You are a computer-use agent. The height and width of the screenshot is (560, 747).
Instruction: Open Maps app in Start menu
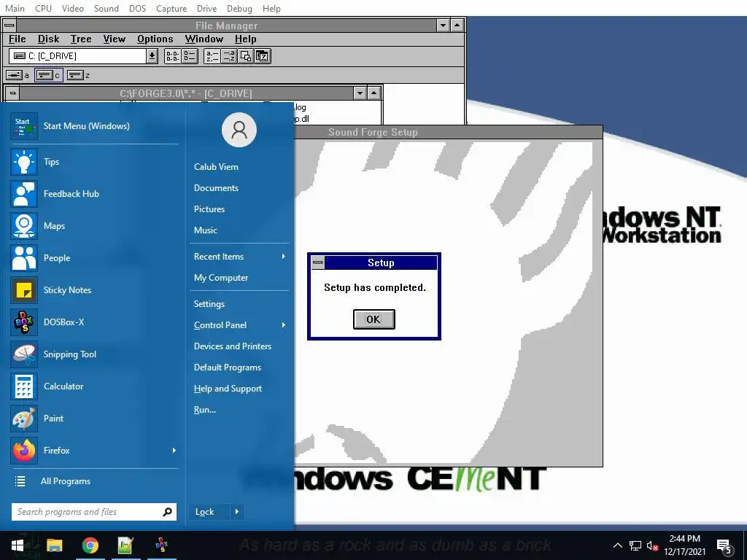point(94,226)
